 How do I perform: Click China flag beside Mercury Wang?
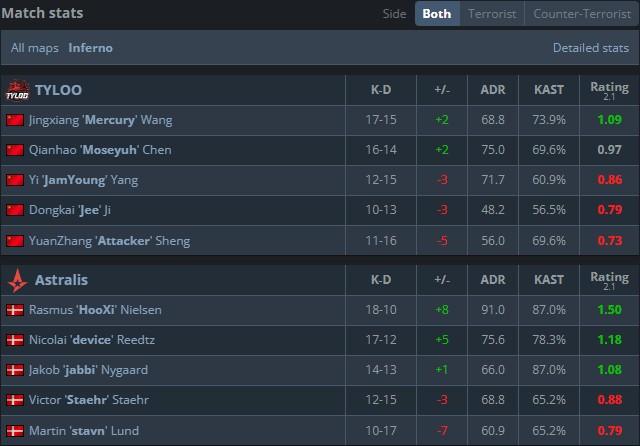pos(15,120)
